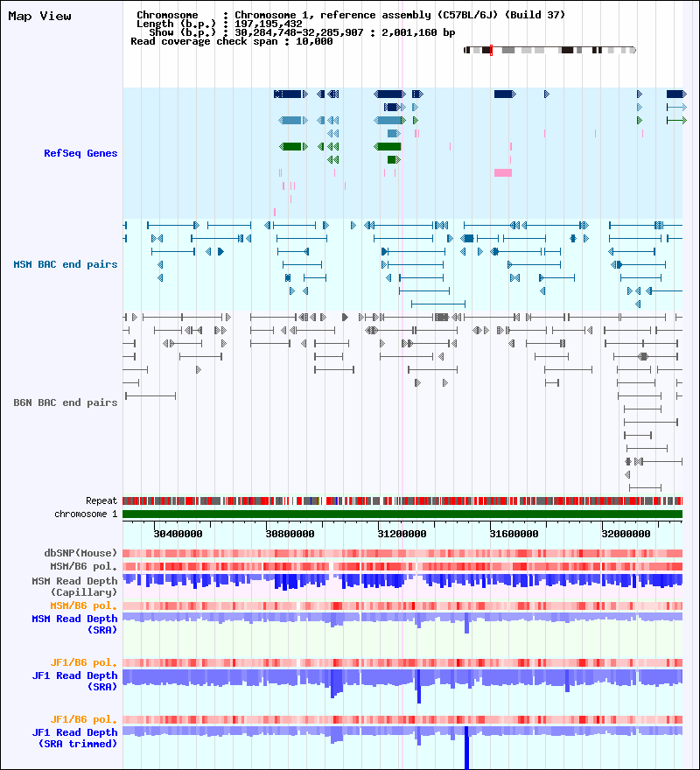This screenshot has height=770, width=700.
Task: Click the 31600000 ruler position
Action: click(x=514, y=534)
